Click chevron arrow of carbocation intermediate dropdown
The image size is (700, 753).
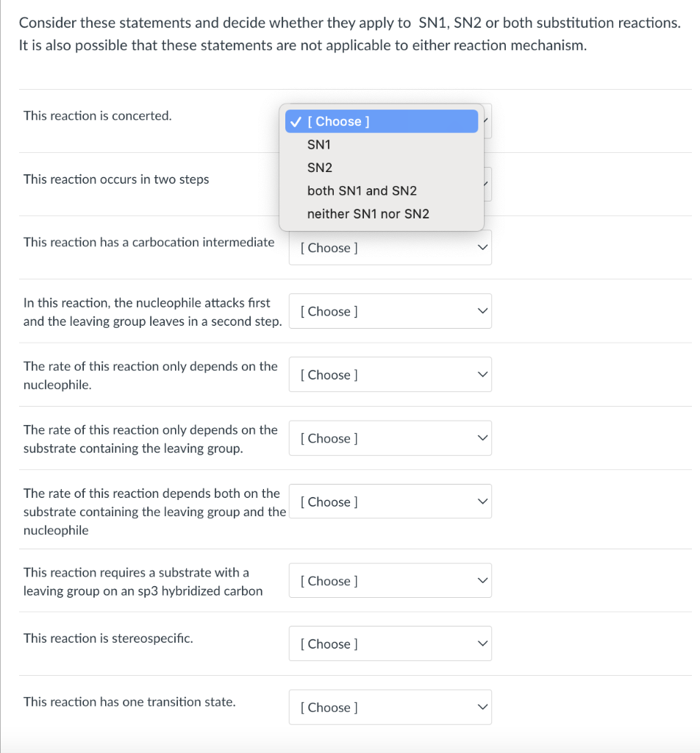click(x=482, y=248)
